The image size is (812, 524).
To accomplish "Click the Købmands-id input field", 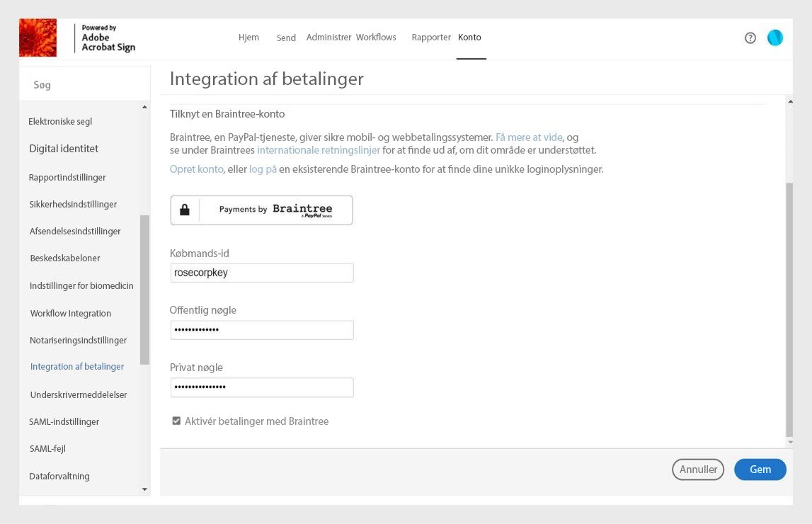I will (261, 273).
